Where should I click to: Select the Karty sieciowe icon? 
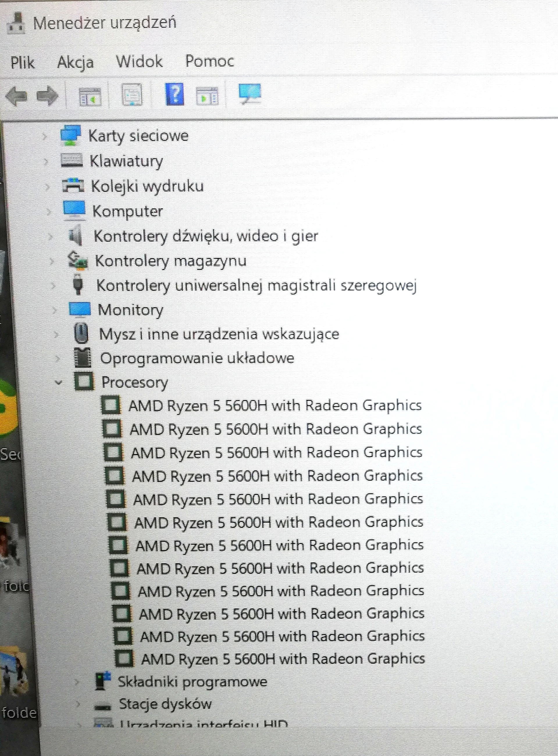(x=70, y=135)
